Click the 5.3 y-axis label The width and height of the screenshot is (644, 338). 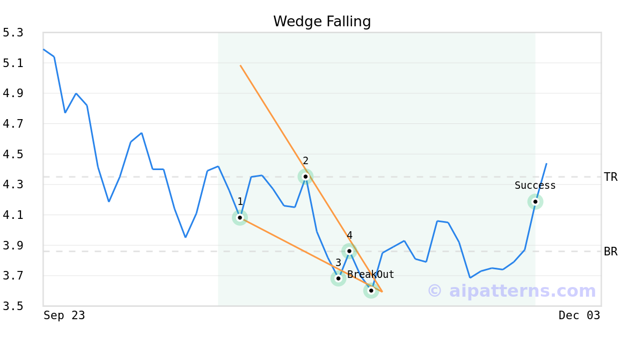click(13, 33)
